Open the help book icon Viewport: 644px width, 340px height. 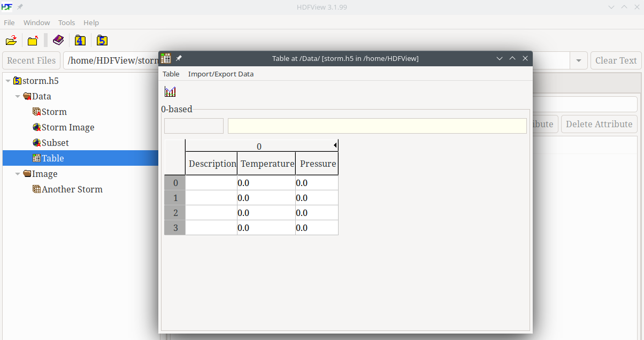pyautogui.click(x=58, y=41)
